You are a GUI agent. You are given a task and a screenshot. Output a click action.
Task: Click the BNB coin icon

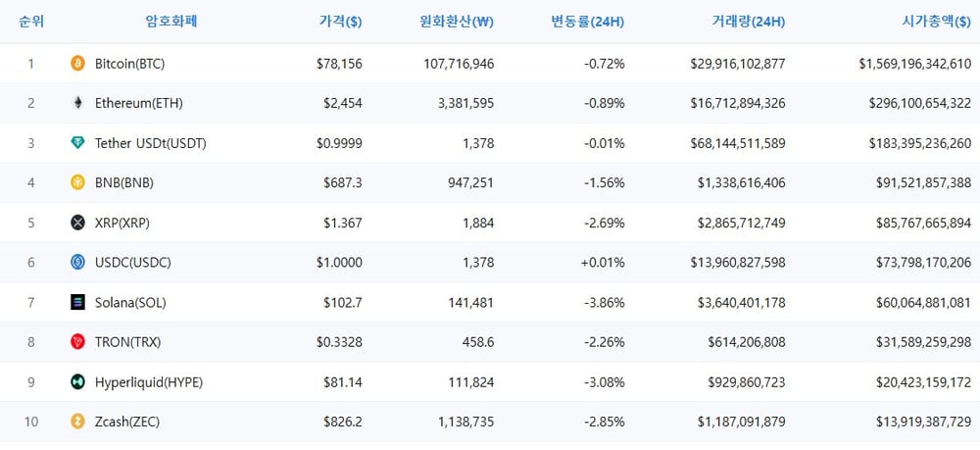tap(77, 182)
